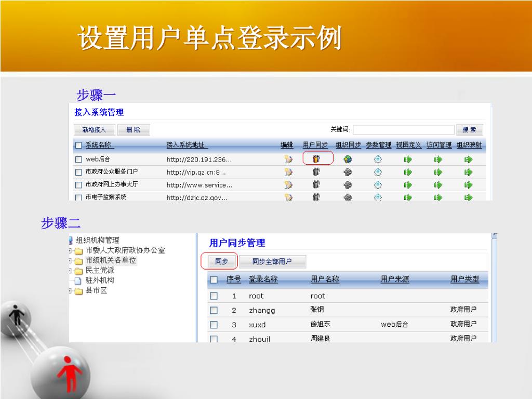Image resolution: width=532 pixels, height=399 pixels.
Task: Click the 同步全部用户 button
Action: tap(272, 261)
